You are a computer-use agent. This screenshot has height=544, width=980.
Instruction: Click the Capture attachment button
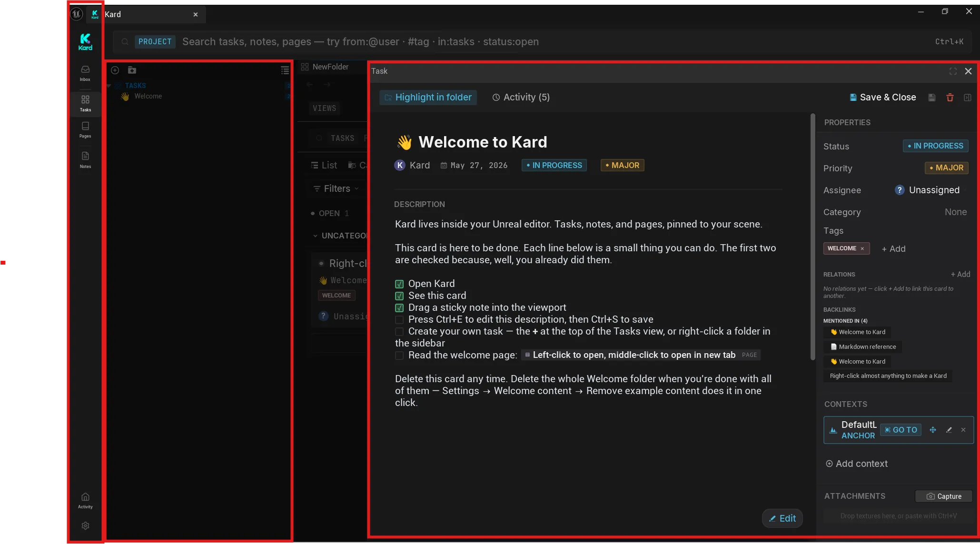click(x=944, y=496)
